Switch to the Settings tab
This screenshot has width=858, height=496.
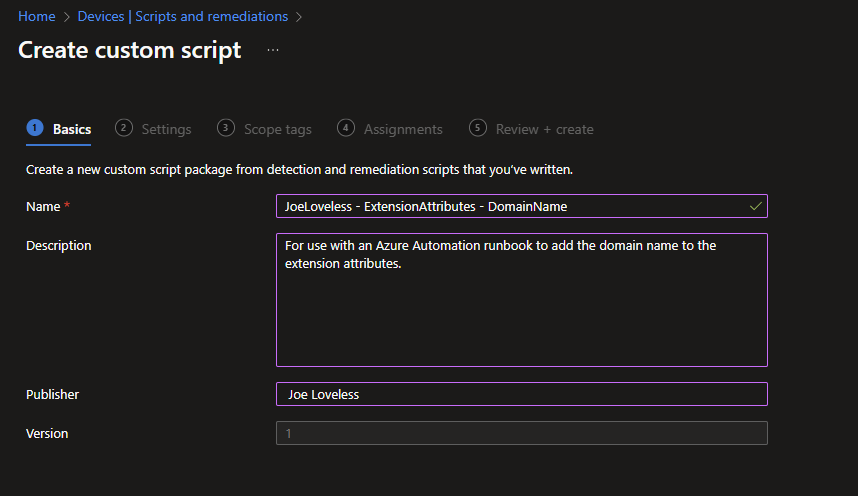pos(166,129)
